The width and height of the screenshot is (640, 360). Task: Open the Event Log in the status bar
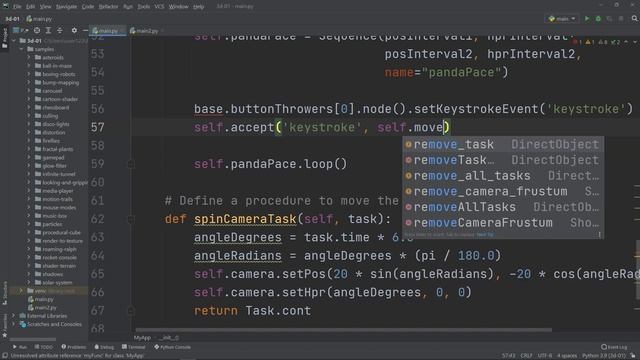[x=614, y=347]
